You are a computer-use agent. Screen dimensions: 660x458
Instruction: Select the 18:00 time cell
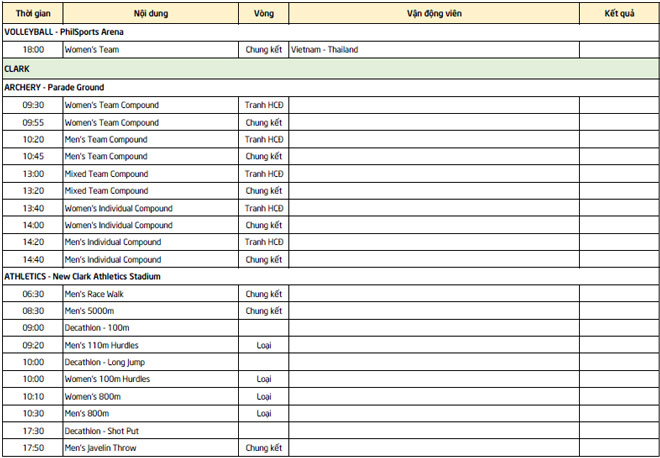tap(33, 49)
